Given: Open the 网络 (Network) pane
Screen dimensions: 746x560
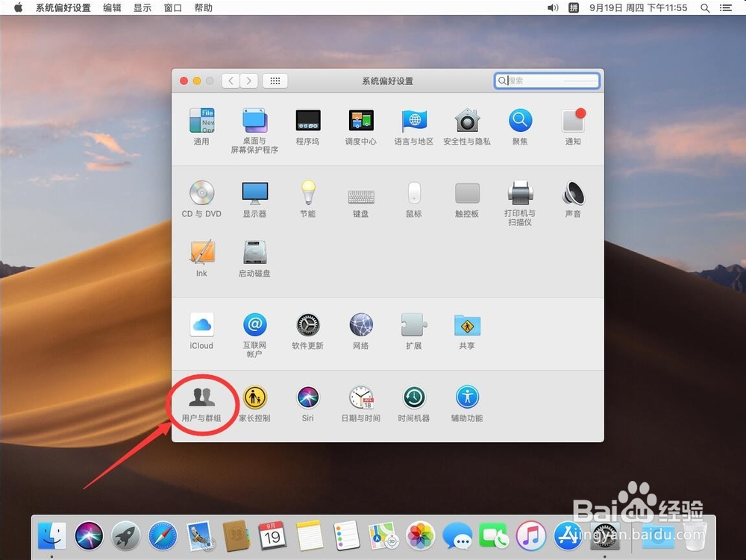Looking at the screenshot, I should tap(360, 331).
